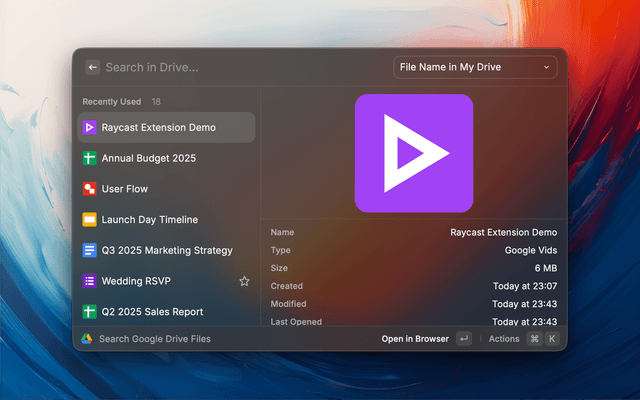Select the Raycast Extension Demo list item
The image size is (640, 400).
(166, 127)
